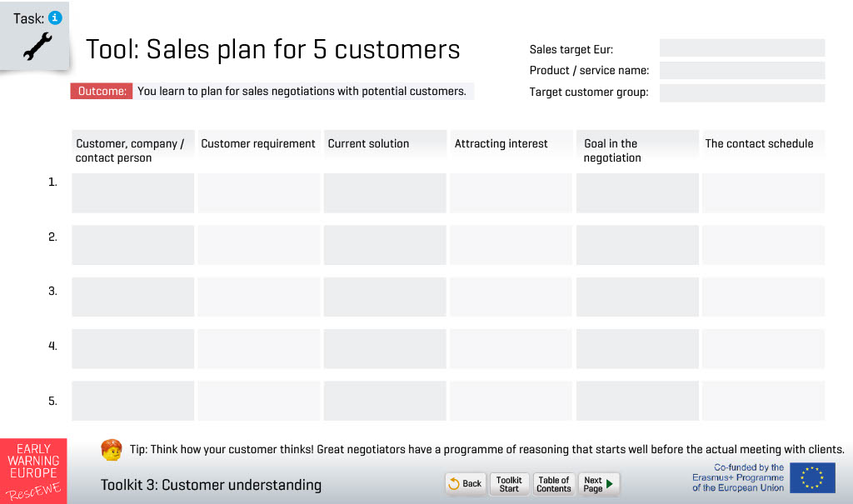Click the European Union flag icon
This screenshot has width=853, height=504.
812,478
